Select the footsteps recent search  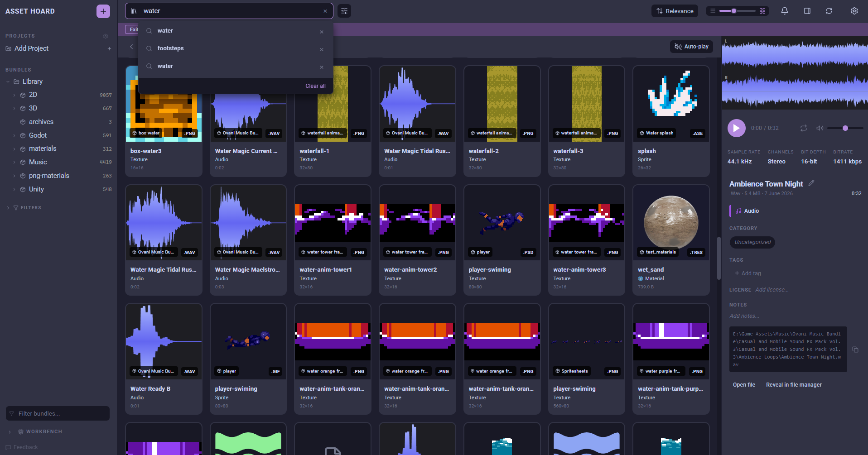click(236, 48)
